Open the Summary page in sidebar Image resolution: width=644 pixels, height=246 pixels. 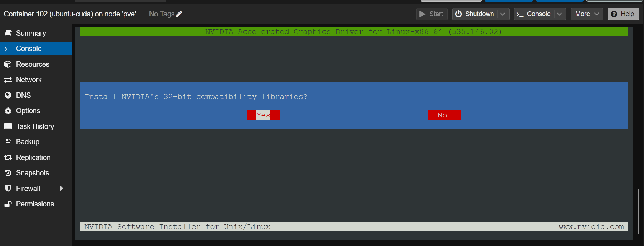pyautogui.click(x=36, y=33)
